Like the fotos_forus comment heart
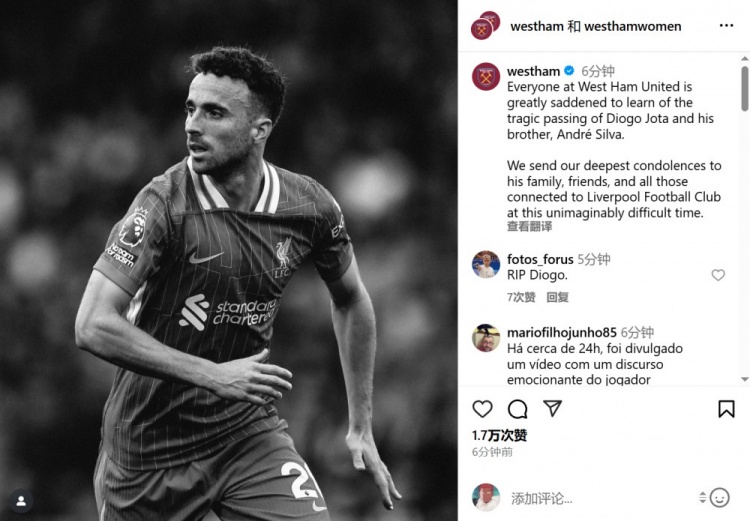 coord(718,275)
